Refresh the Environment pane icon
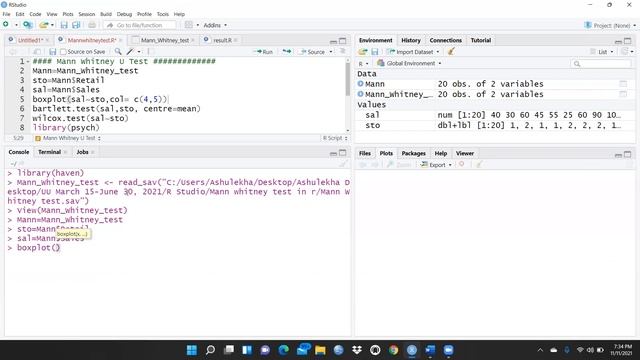 click(624, 51)
